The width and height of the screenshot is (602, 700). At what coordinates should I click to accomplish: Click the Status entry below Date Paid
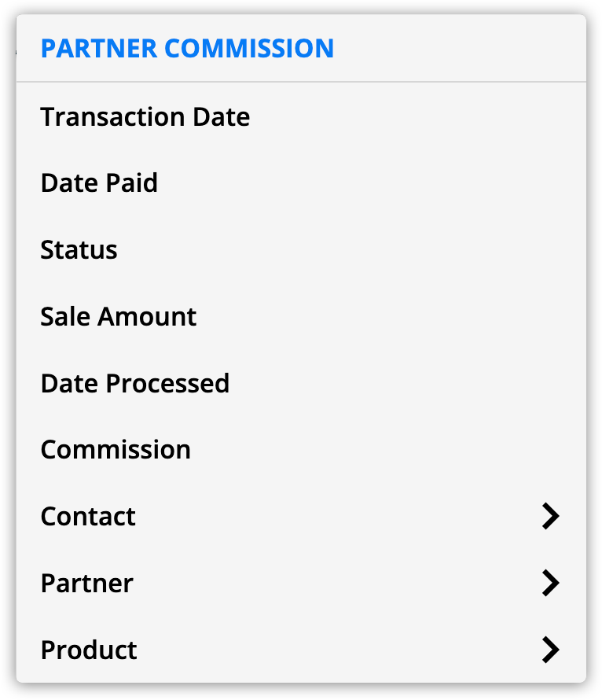tap(79, 250)
